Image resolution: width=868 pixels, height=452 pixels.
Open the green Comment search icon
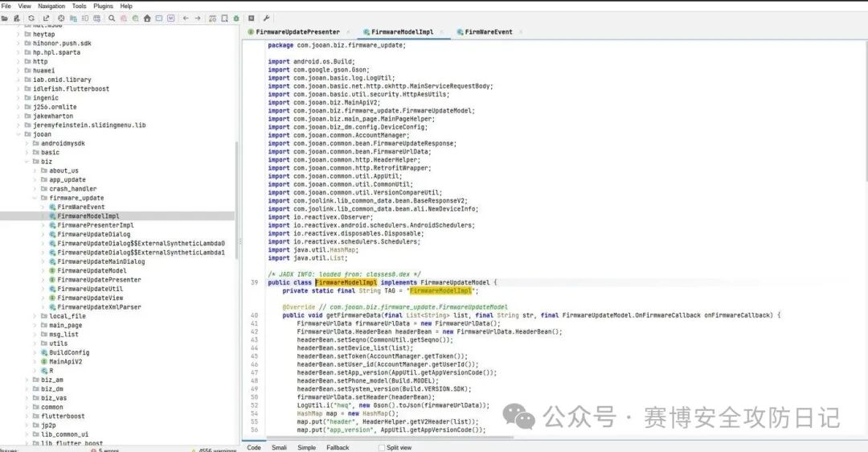click(x=135, y=18)
